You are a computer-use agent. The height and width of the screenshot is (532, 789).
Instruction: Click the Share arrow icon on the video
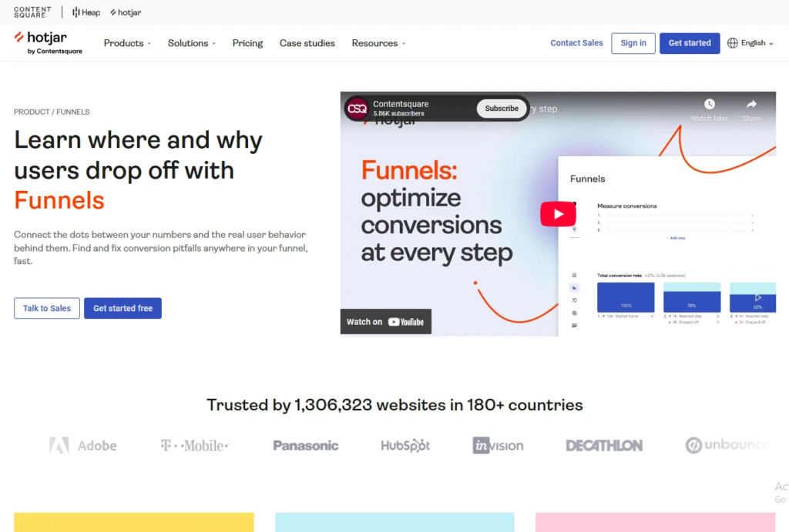tap(751, 104)
